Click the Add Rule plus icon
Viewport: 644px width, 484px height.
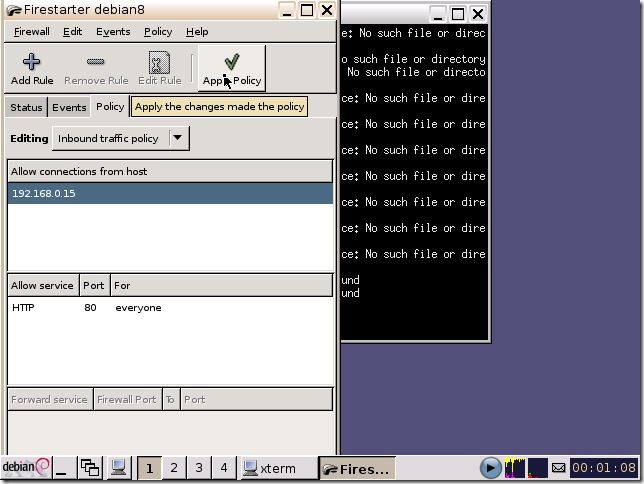click(32, 62)
